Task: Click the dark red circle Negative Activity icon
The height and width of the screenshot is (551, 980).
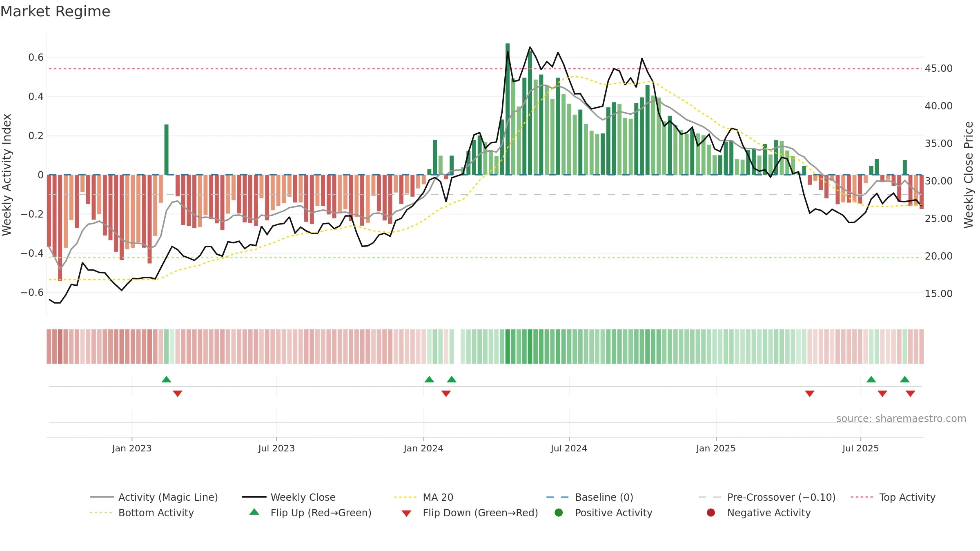Action: [711, 512]
